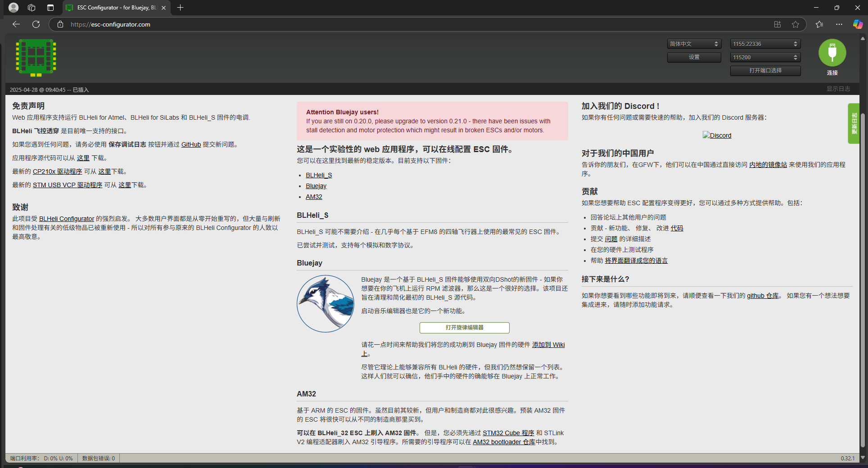Open the STM USB VCP 驱动程序 link
Viewport: 868px width, 468px height.
(68, 185)
